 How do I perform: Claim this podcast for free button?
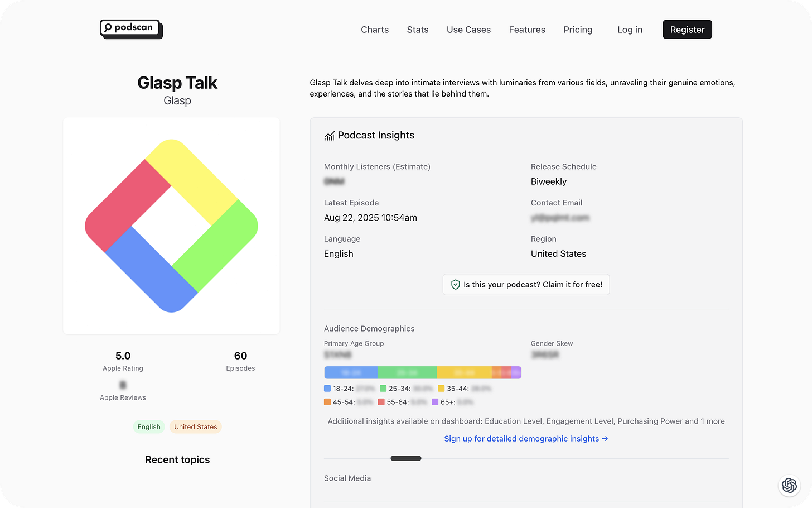point(526,285)
